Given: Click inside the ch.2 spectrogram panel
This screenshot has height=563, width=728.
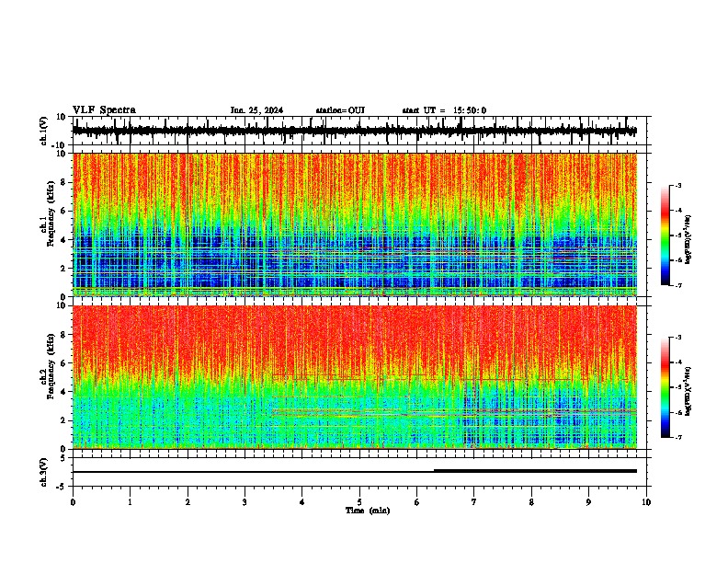Looking at the screenshot, I should point(354,377).
